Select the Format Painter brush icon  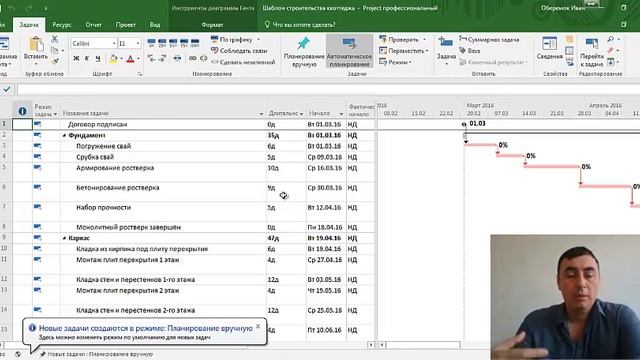pyautogui.click(x=54, y=61)
